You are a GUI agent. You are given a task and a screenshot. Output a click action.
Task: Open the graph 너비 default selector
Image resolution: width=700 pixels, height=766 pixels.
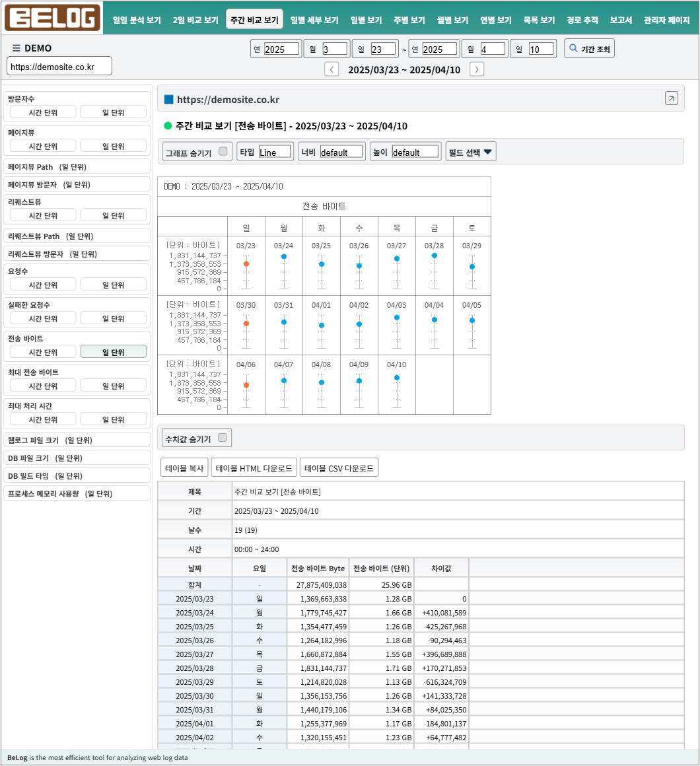[341, 152]
